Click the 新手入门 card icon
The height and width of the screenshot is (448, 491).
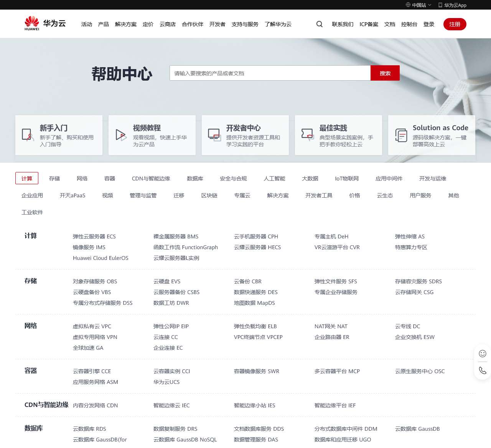[28, 135]
